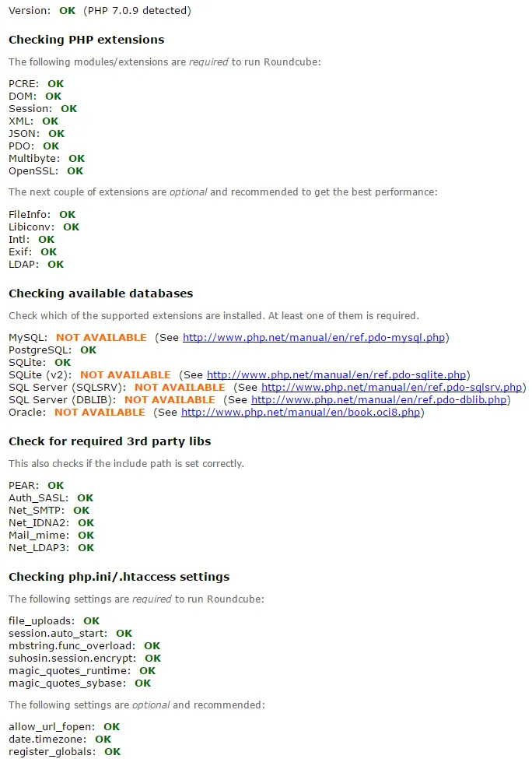
Task: Click the PDO label
Action: tap(22, 146)
